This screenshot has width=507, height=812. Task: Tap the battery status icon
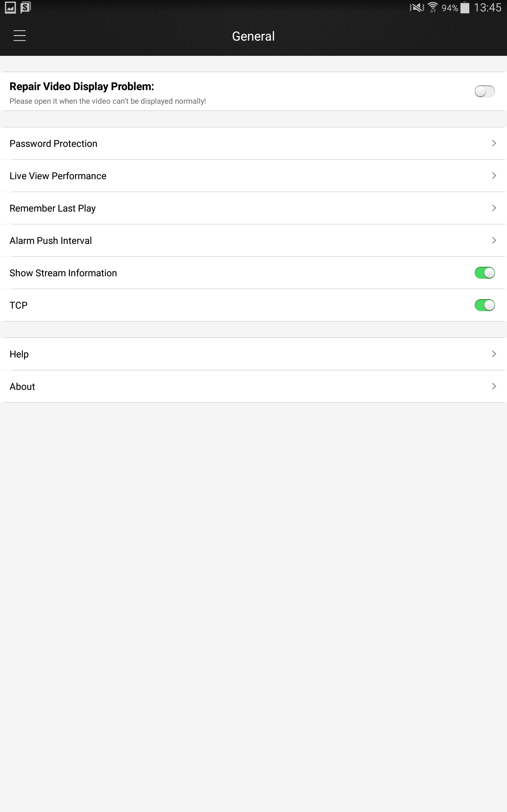pos(465,7)
